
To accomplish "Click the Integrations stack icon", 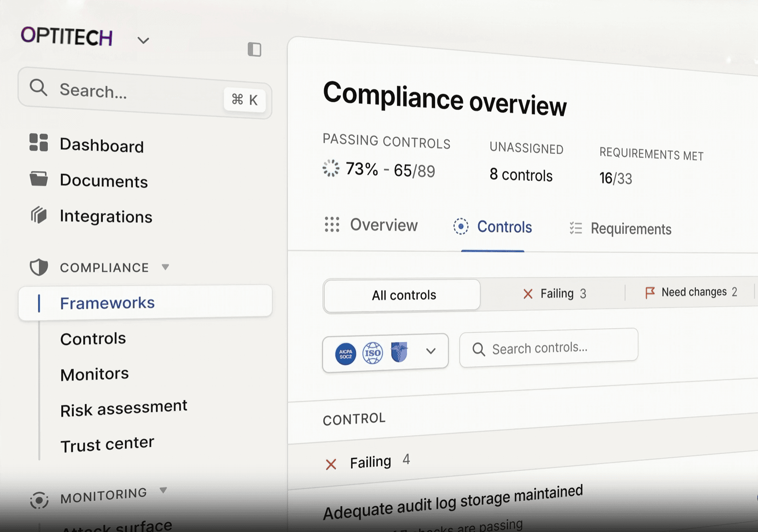I will point(39,214).
